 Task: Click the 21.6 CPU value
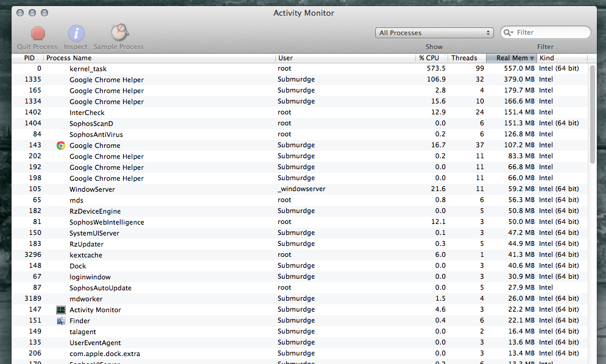coord(439,189)
